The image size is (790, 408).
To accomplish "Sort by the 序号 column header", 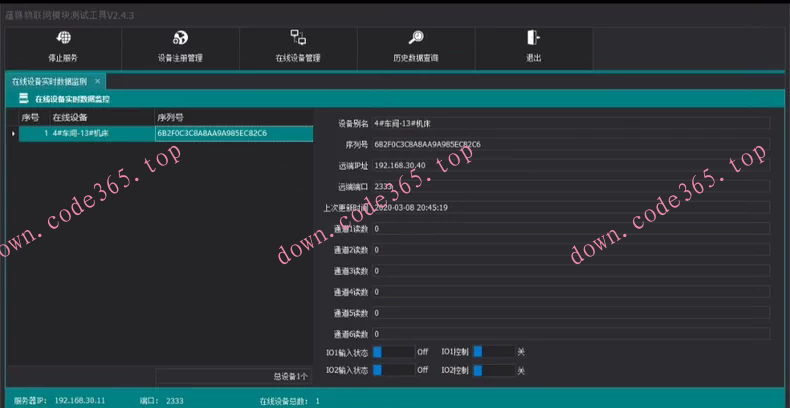I will tap(34, 118).
